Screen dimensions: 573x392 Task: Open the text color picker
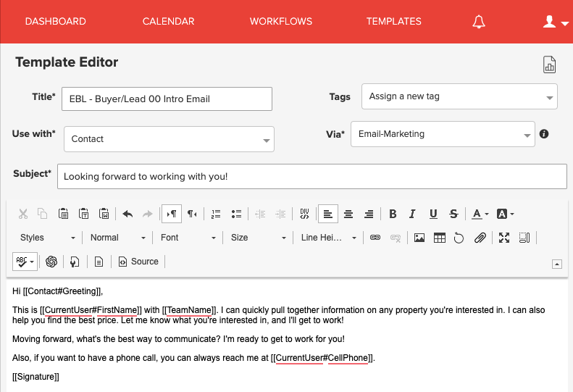480,214
